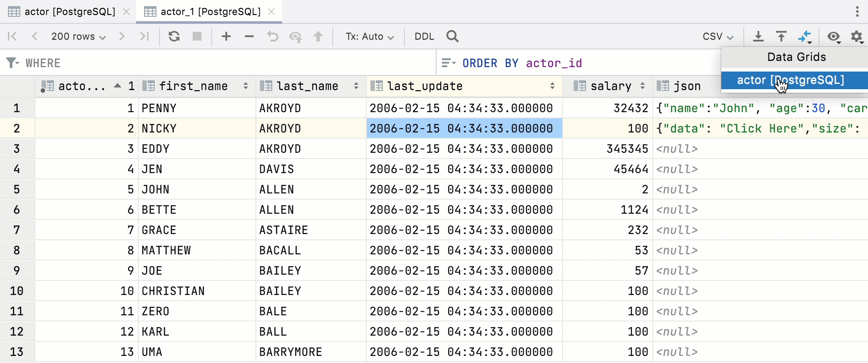Add a new row with plus icon
This screenshot has width=868, height=363.
click(x=226, y=36)
